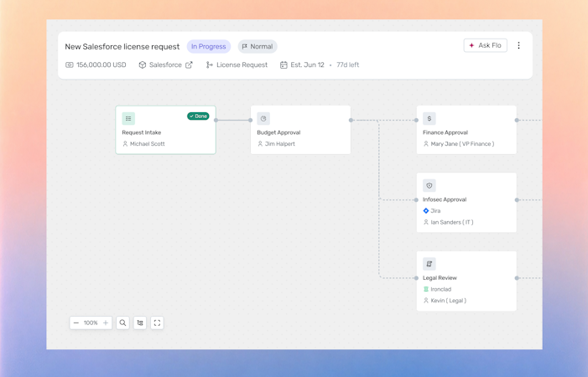Image resolution: width=588 pixels, height=377 pixels.
Task: Click Legal Review input connector dot
Action: click(416, 278)
